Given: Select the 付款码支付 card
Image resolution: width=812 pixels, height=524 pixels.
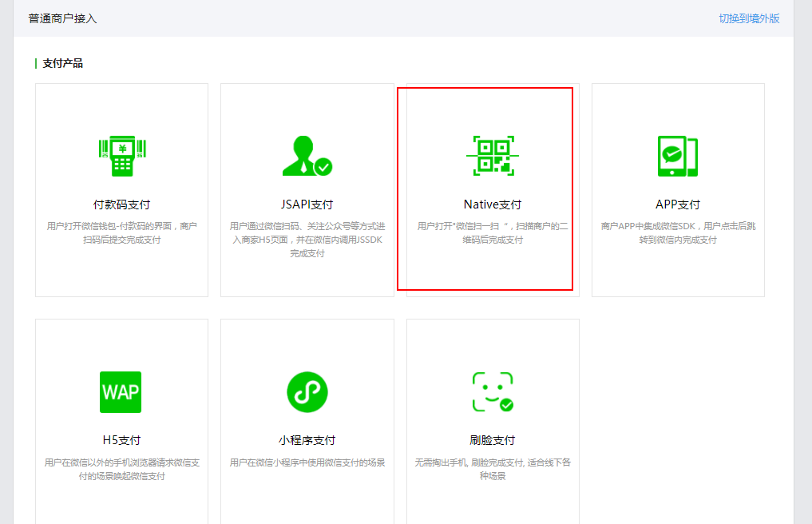Looking at the screenshot, I should pyautogui.click(x=121, y=190).
